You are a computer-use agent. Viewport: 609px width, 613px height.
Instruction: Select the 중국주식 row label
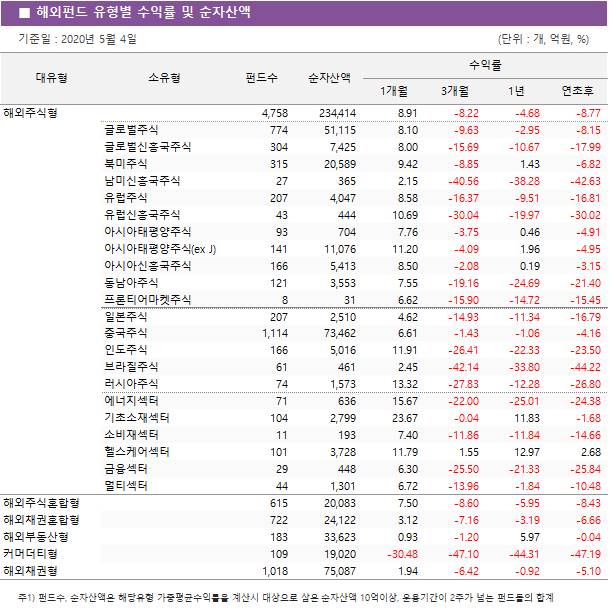tap(125, 334)
